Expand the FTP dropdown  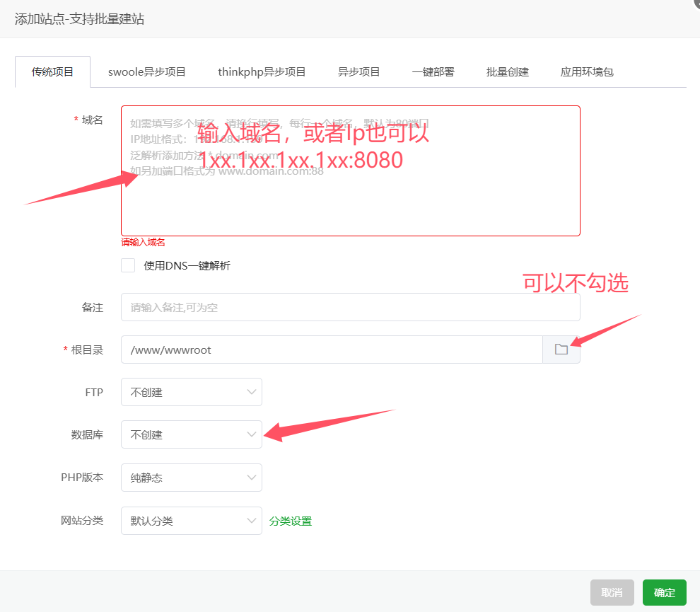pyautogui.click(x=192, y=392)
